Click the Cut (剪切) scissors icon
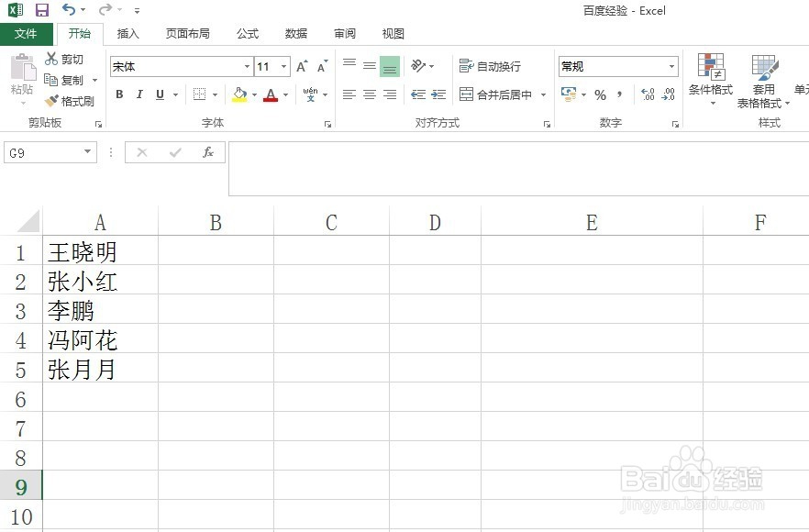 click(51, 59)
